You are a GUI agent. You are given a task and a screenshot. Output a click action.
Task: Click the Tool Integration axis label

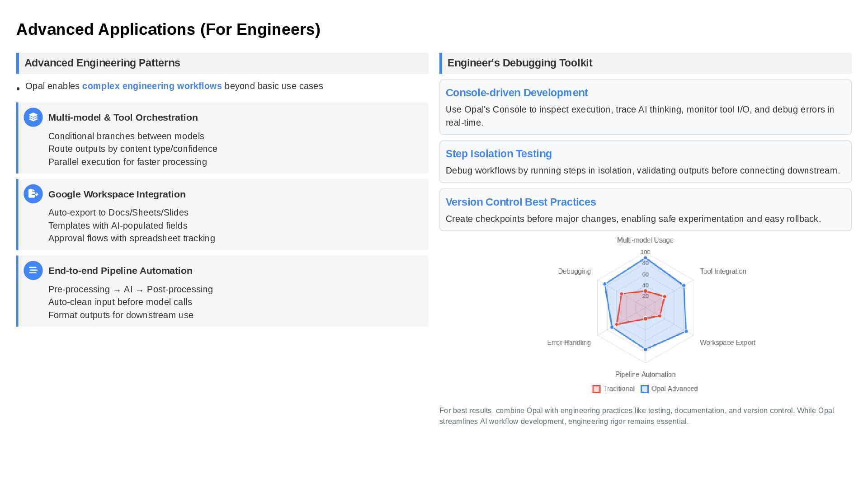click(x=722, y=271)
